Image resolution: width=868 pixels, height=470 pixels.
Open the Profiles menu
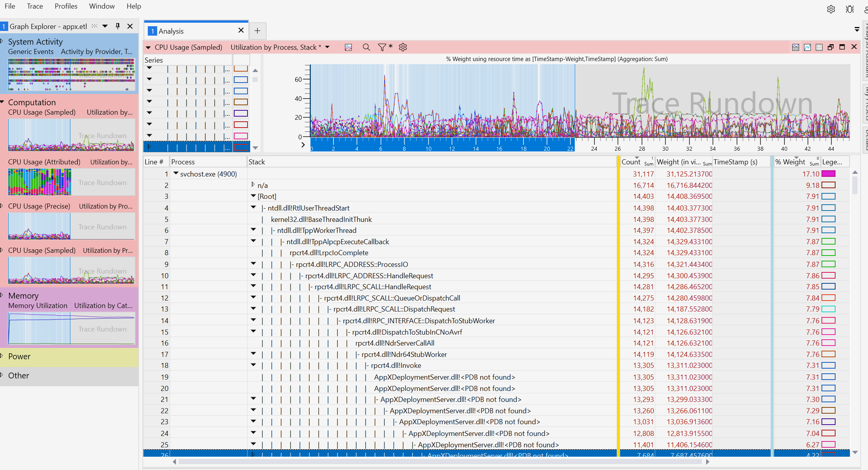click(x=66, y=6)
